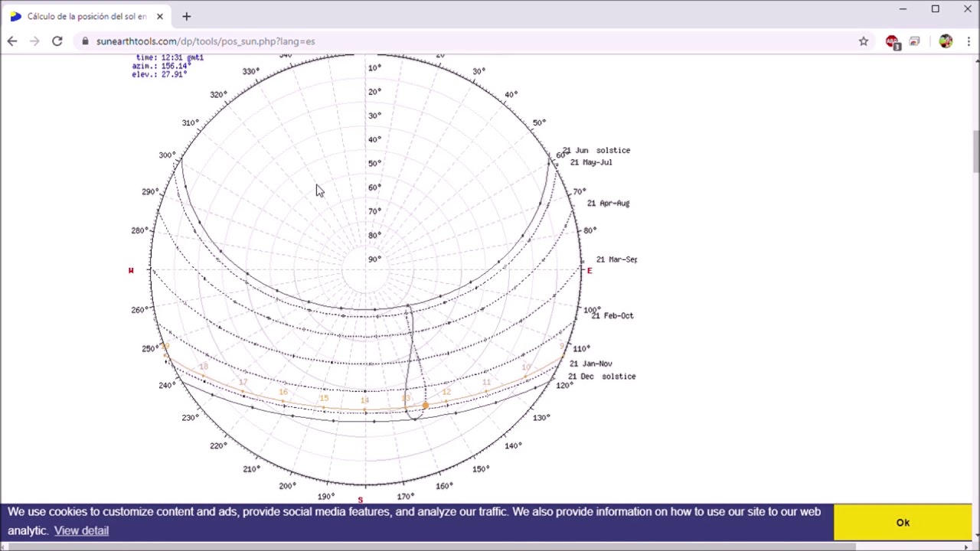Click the 'time: 12:31 gmt1' readout
Viewport: 980px width, 551px height.
pos(170,57)
